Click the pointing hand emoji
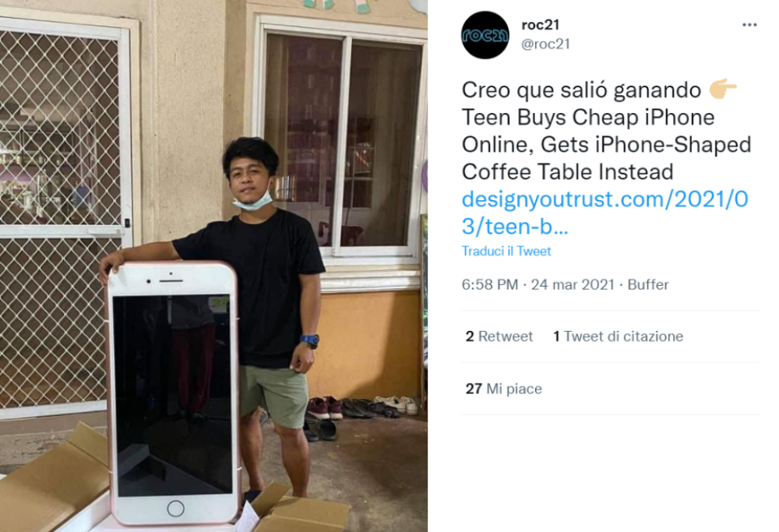Image resolution: width=779 pixels, height=532 pixels. point(722,89)
